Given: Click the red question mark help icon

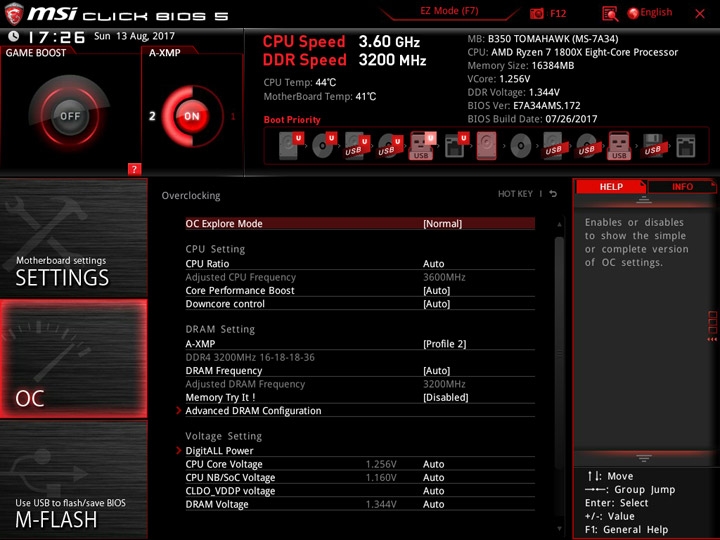Looking at the screenshot, I should (134, 169).
